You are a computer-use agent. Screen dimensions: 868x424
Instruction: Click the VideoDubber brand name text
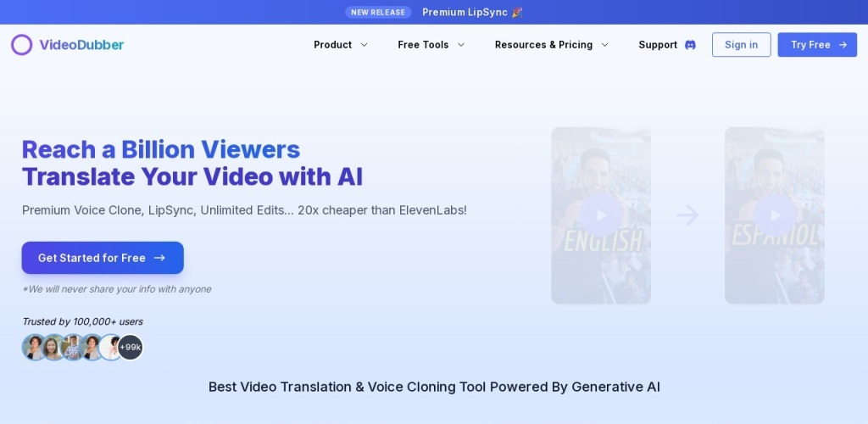pos(81,45)
